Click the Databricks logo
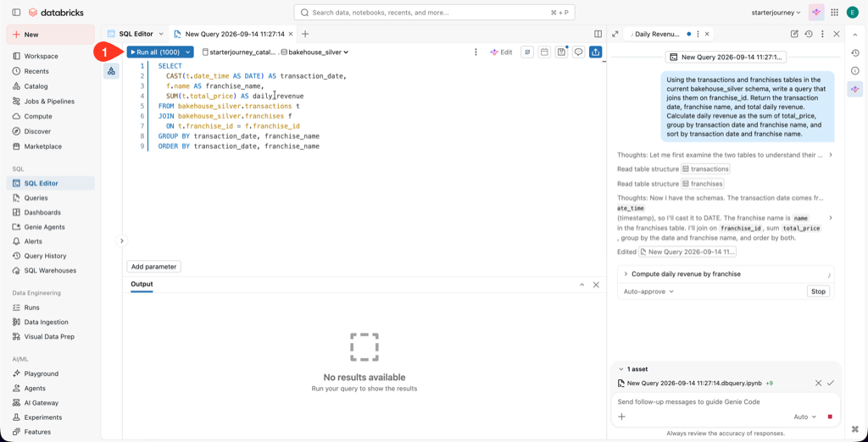The height and width of the screenshot is (442, 868). tap(57, 12)
